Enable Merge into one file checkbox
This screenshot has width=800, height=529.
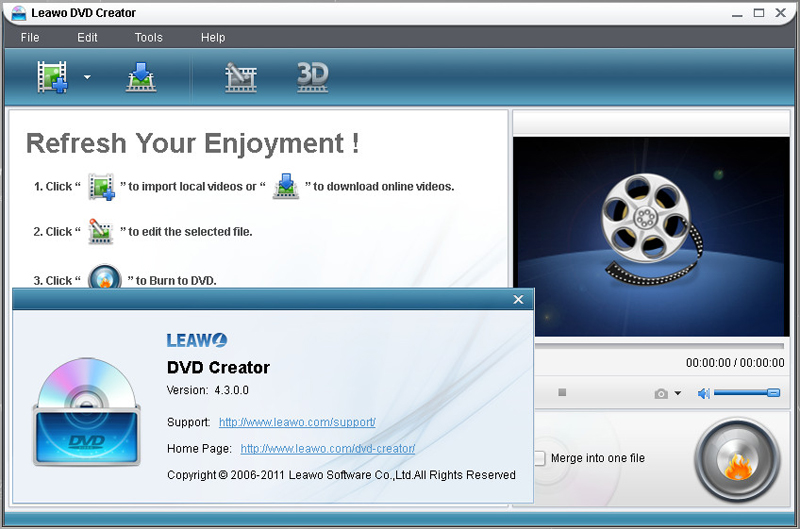[x=540, y=458]
